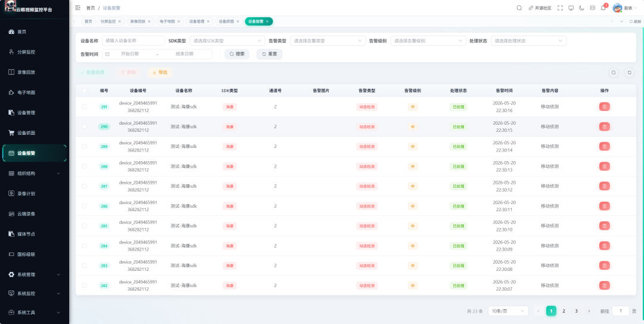Screen dimensions: 644x324
Task: Delete alarm record 291 using trash icon
Action: (x=604, y=107)
